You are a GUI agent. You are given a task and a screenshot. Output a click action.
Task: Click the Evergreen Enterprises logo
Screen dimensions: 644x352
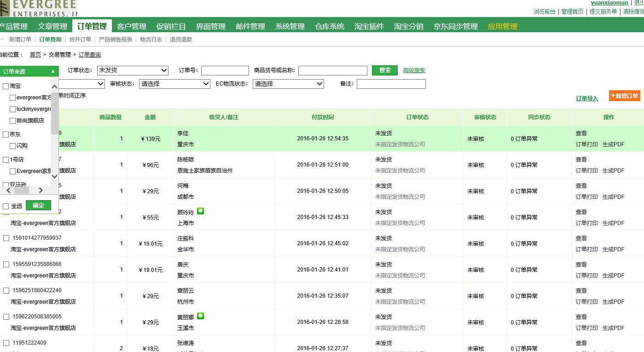[x=39, y=8]
